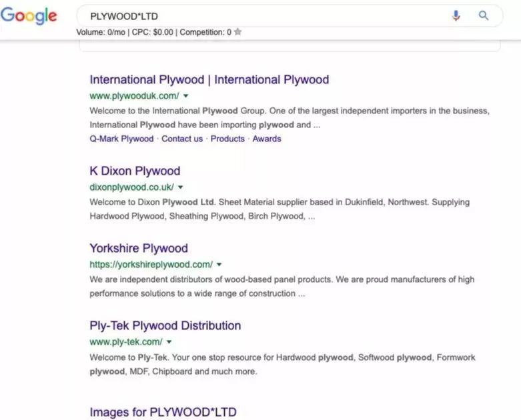This screenshot has width=521, height=420.
Task: Open Ply-Tek Plywood Distribution result
Action: coord(165,326)
